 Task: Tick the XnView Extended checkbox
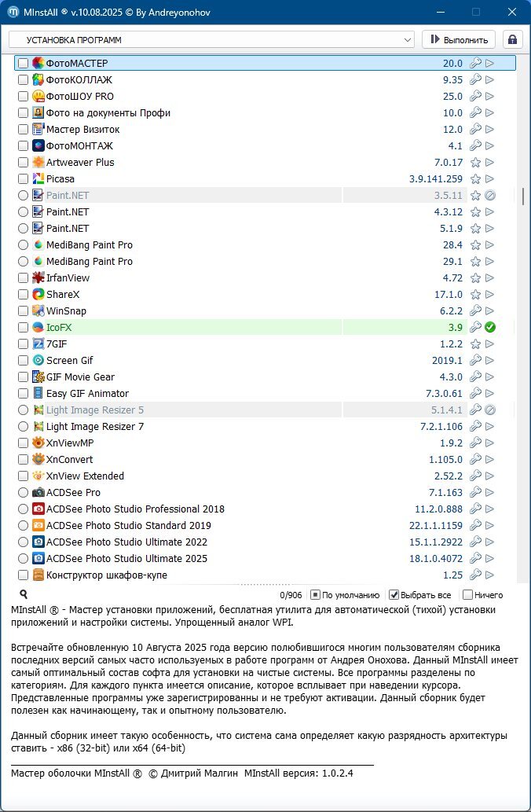point(24,476)
